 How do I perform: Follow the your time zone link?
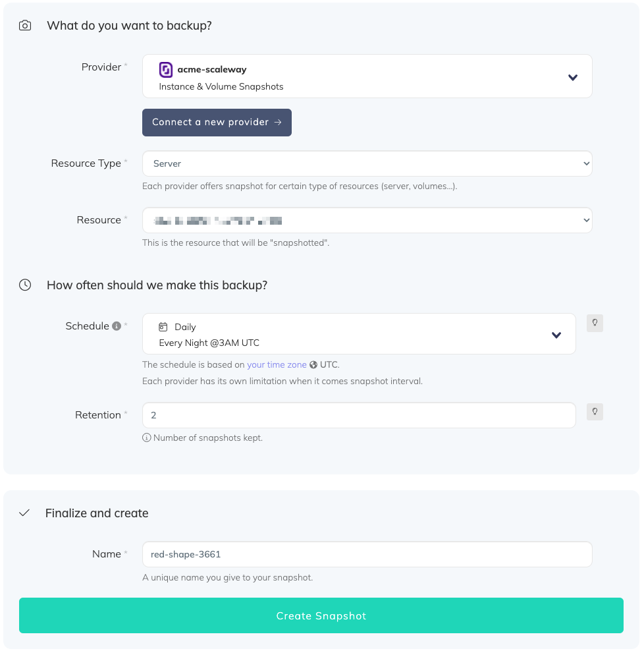(277, 364)
